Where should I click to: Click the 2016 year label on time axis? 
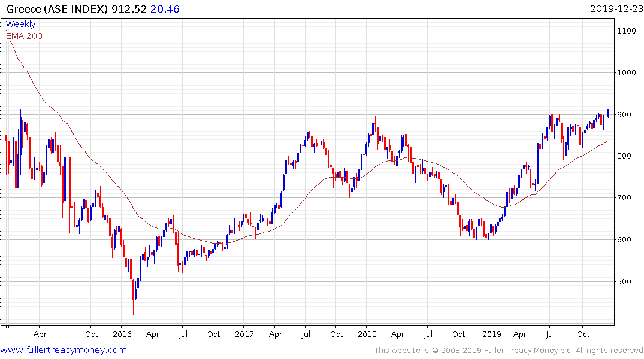point(122,334)
